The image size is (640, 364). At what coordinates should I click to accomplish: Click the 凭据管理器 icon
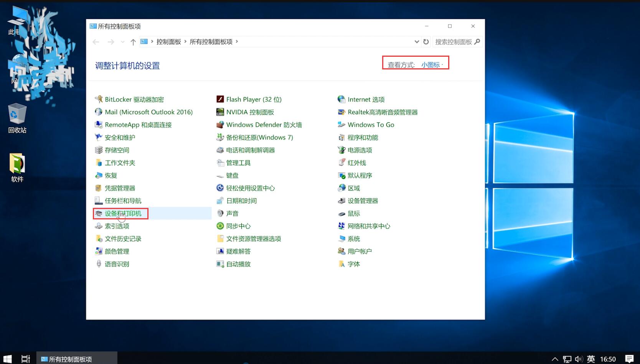click(x=99, y=188)
